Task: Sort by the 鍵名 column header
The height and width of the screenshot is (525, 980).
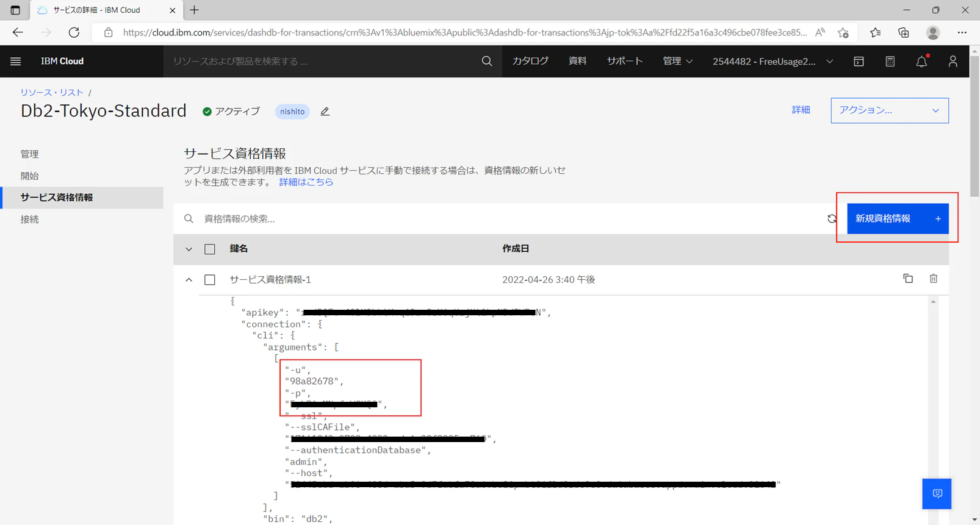Action: click(239, 249)
